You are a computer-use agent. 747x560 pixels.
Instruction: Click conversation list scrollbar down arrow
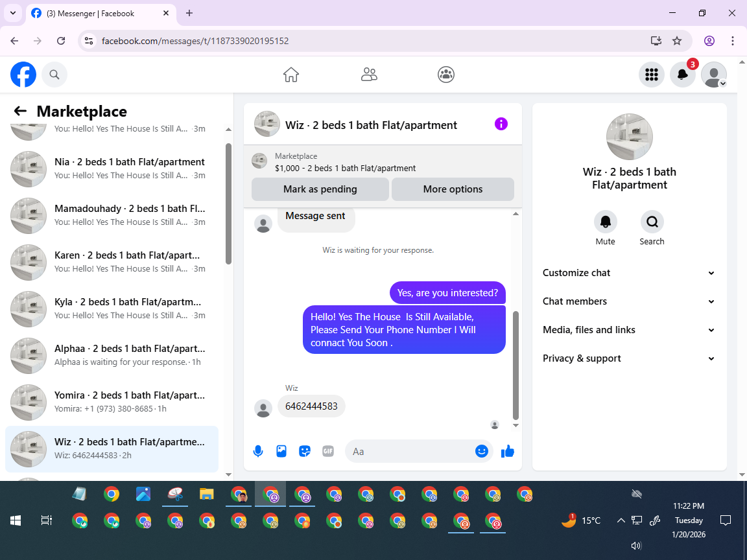coord(228,474)
